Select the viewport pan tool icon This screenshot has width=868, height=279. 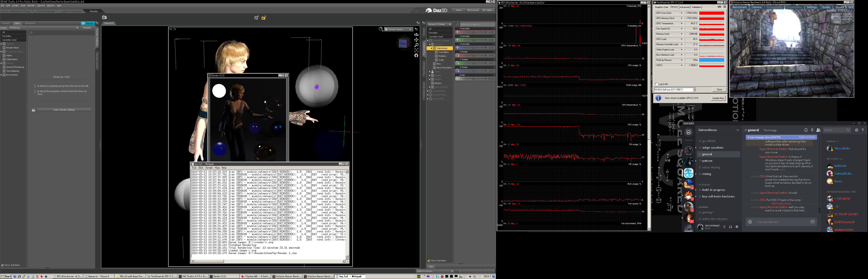pos(417,40)
